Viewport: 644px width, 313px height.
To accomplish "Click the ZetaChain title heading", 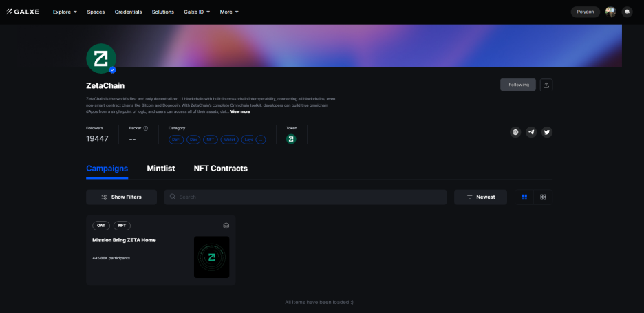I will tap(105, 86).
